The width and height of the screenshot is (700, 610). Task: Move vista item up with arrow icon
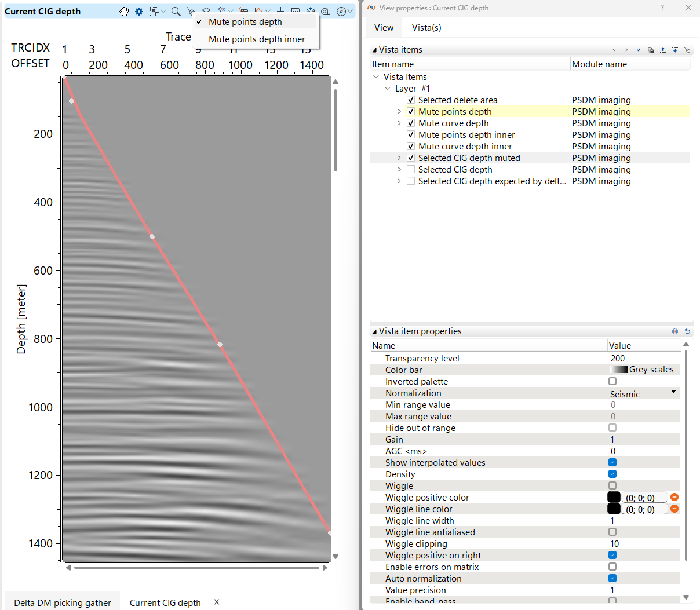663,50
